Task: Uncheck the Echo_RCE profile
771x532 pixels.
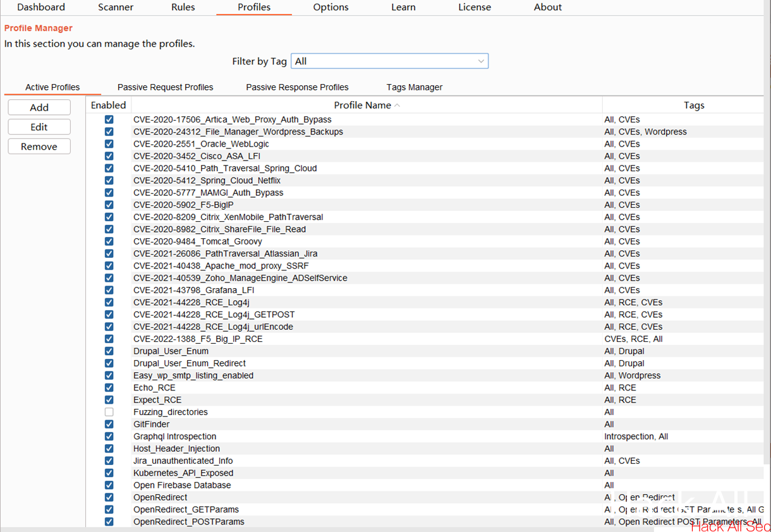Action: pos(109,387)
